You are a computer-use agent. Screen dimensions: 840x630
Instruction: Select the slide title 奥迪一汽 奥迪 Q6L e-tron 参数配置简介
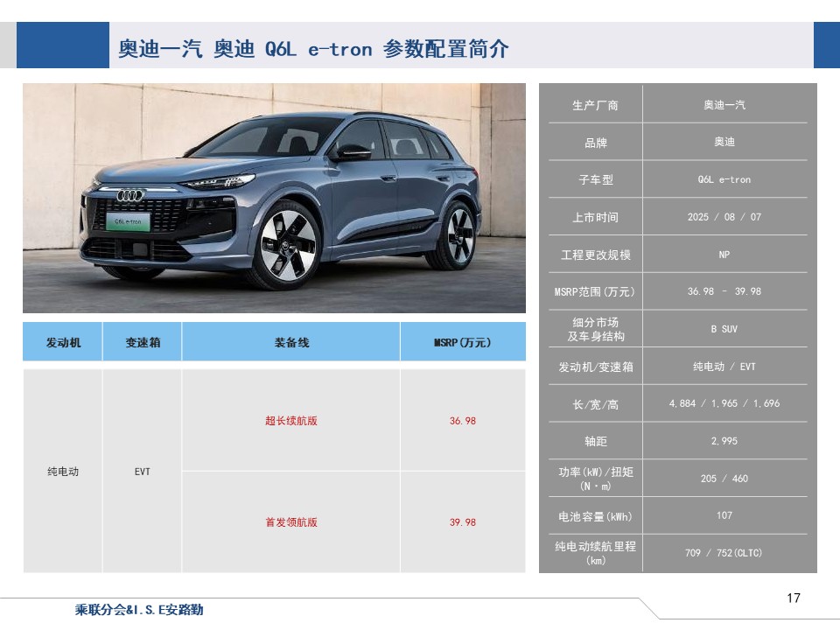point(313,49)
